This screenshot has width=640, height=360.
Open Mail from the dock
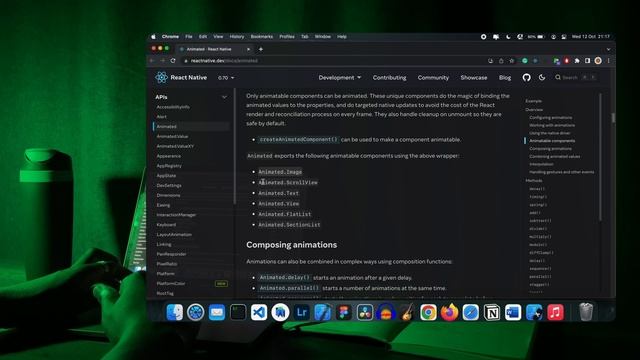point(217,313)
